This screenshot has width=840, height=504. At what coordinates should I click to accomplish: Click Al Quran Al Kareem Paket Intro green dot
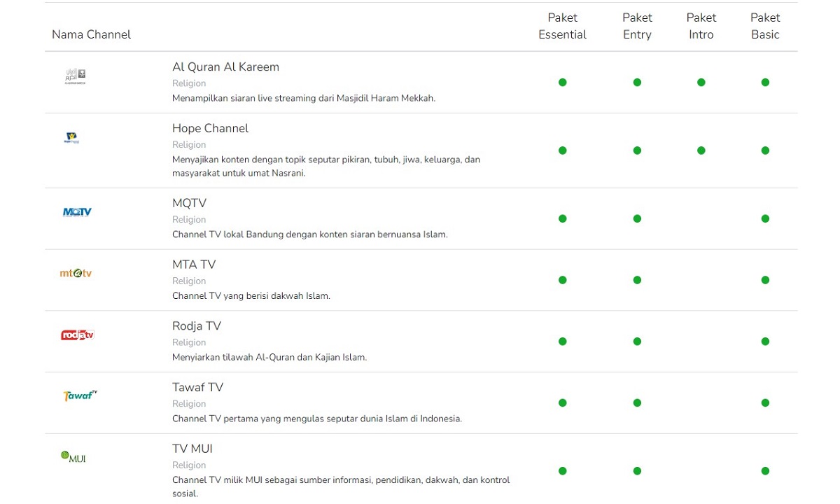[701, 83]
